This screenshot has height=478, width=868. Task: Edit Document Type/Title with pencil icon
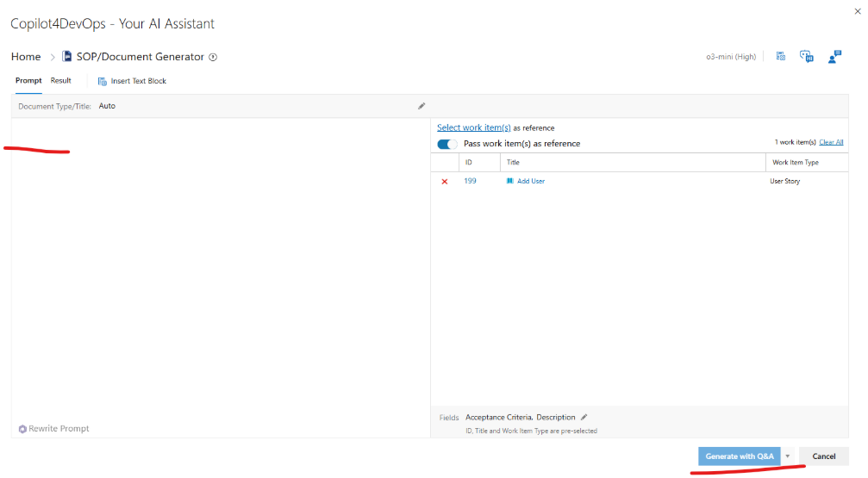422,106
